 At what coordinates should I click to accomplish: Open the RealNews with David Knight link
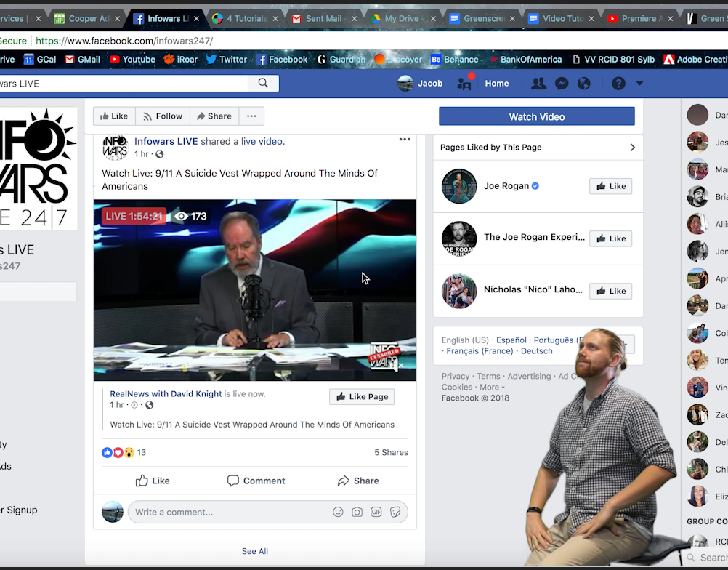click(x=166, y=394)
